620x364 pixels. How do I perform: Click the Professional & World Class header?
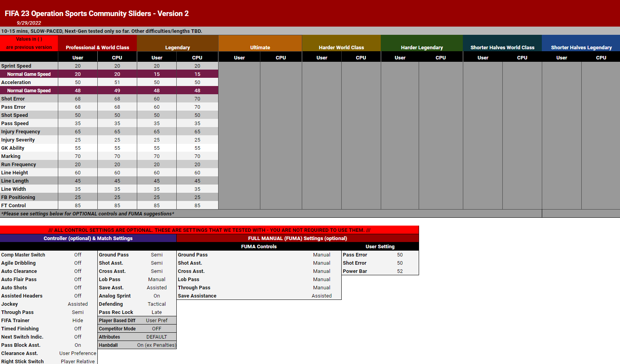point(97,47)
